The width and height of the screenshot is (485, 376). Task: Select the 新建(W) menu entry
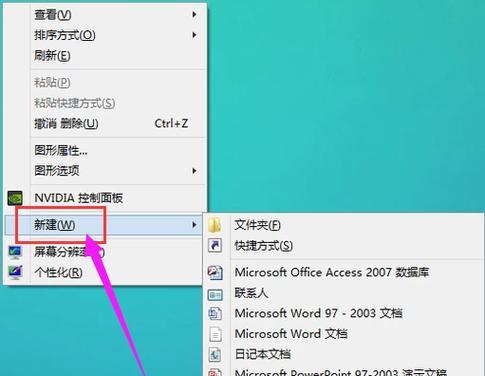104,225
